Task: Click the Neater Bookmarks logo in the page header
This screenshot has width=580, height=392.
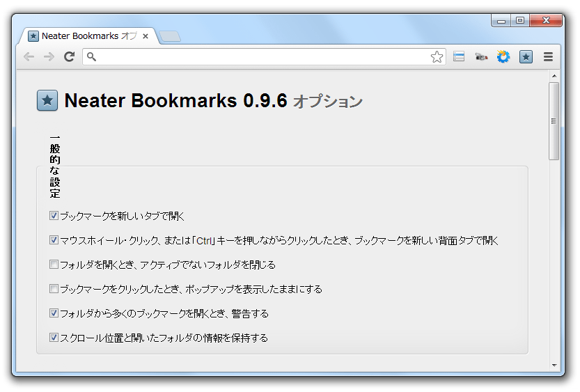Action: 47,100
